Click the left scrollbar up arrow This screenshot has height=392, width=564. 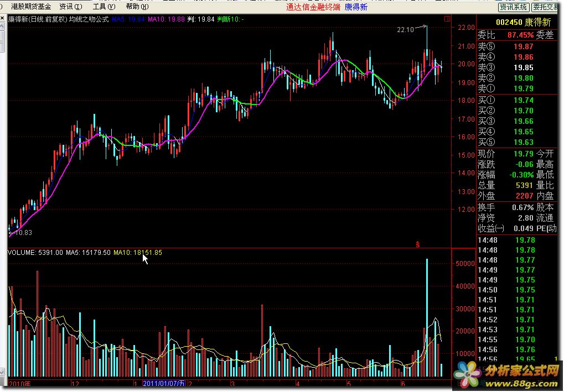point(2,26)
